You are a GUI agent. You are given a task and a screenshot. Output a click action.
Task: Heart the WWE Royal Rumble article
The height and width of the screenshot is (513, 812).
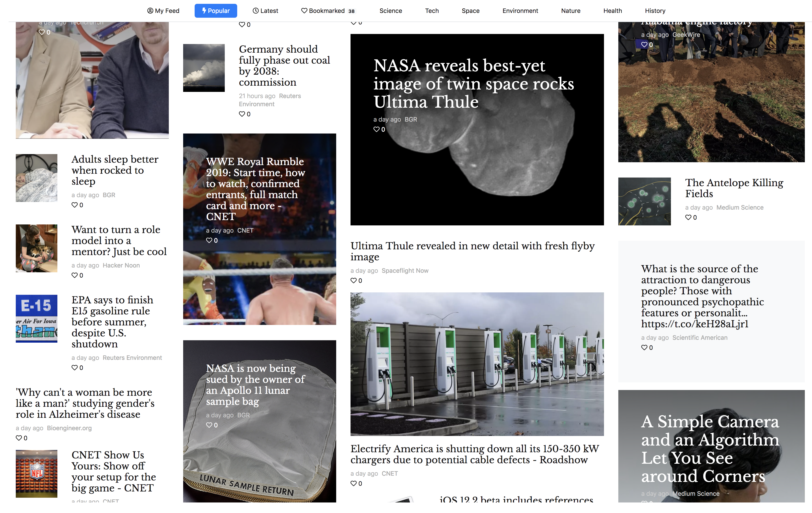(x=209, y=240)
